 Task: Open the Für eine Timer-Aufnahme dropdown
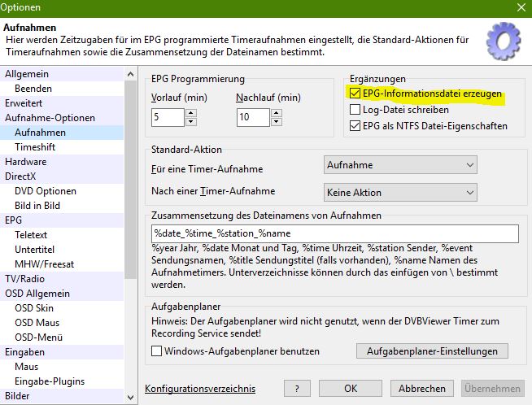click(x=399, y=165)
